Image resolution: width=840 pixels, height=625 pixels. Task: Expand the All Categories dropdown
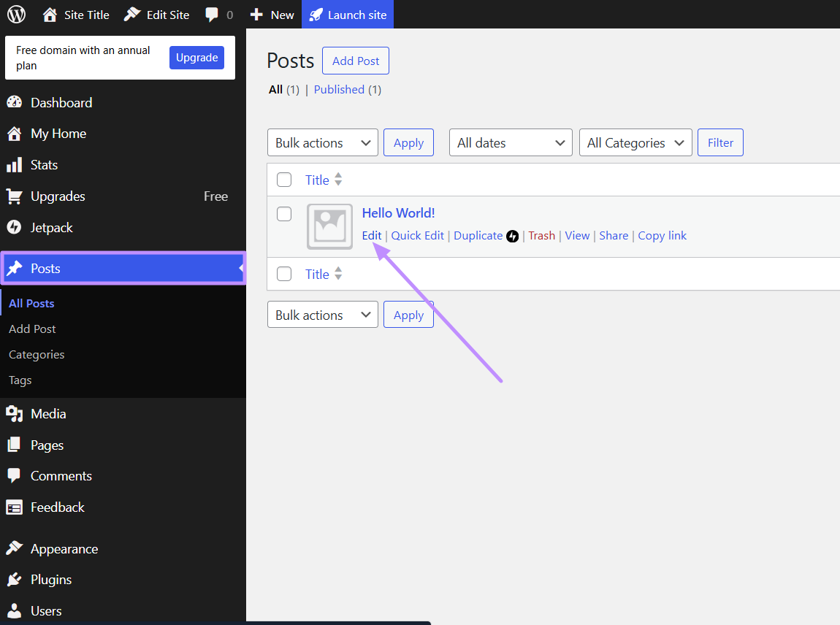tap(635, 142)
